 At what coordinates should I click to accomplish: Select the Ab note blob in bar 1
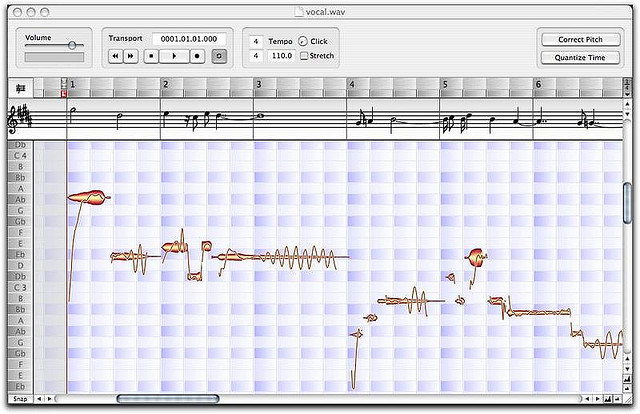[x=88, y=197]
